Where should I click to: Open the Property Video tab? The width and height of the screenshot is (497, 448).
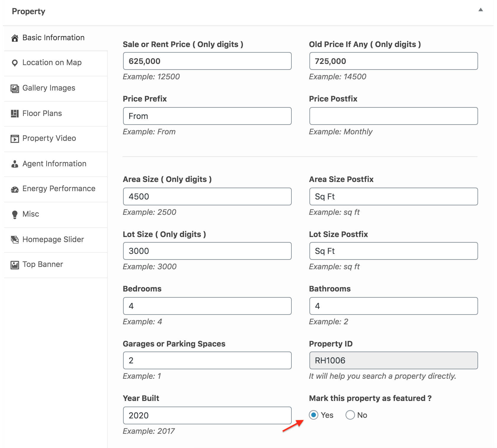56,138
